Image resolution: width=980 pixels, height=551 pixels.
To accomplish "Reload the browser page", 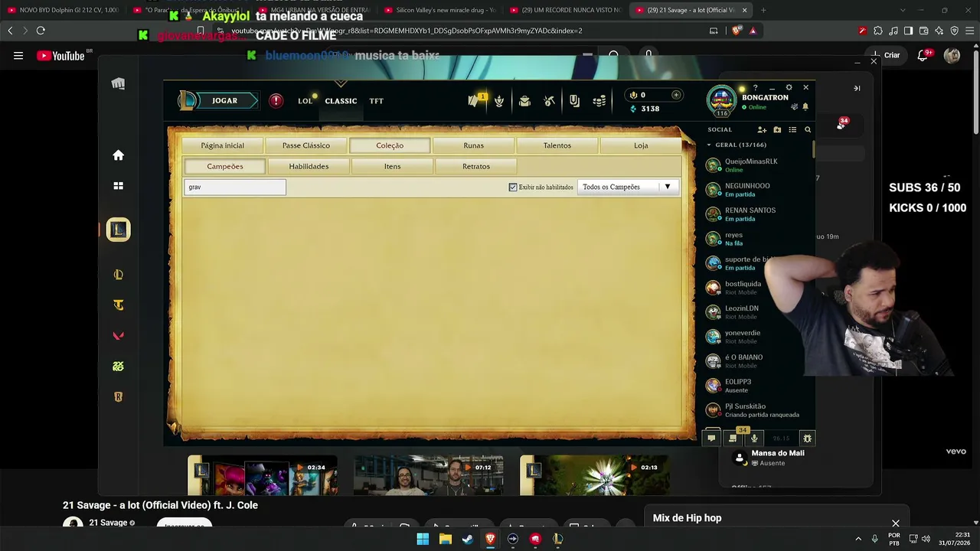I will point(41,31).
